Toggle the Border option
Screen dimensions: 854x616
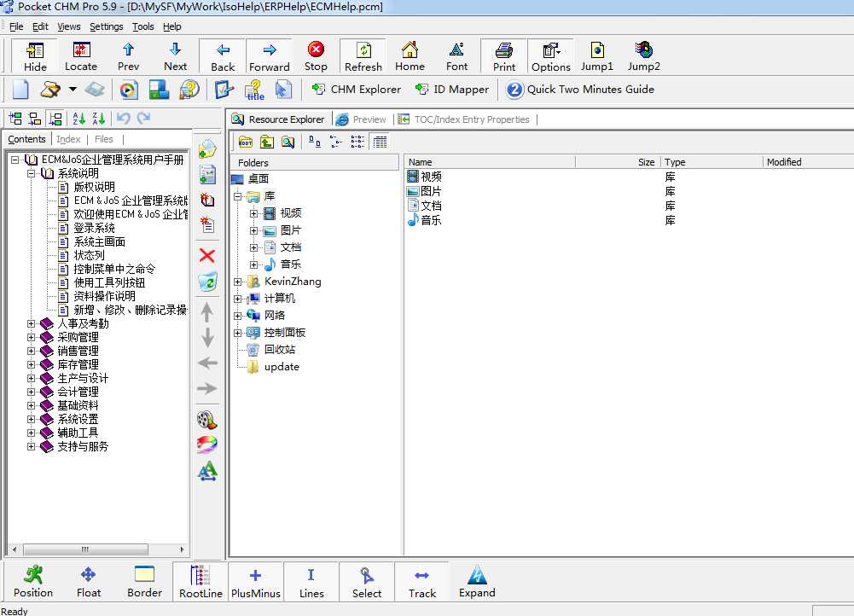(x=144, y=582)
